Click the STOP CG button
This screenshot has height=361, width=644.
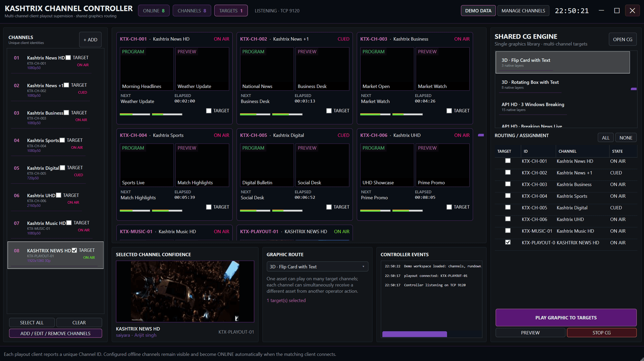[x=601, y=333]
